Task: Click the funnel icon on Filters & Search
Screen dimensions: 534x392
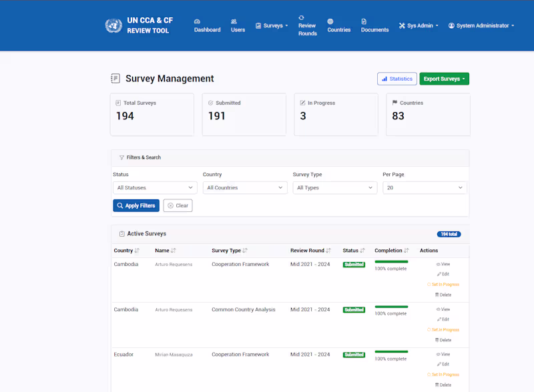Action: 120,157
